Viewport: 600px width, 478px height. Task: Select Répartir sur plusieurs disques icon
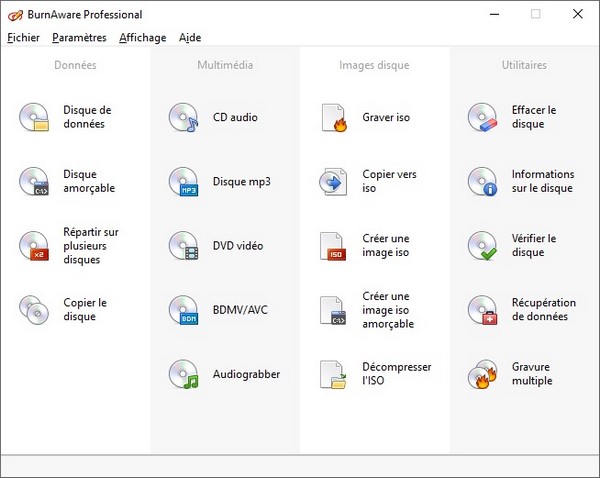pos(34,246)
